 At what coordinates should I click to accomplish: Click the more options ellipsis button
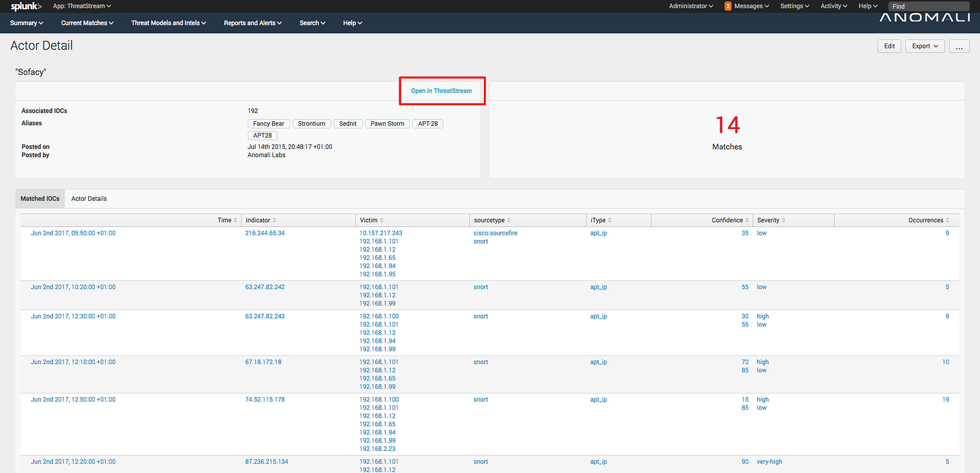[x=959, y=47]
